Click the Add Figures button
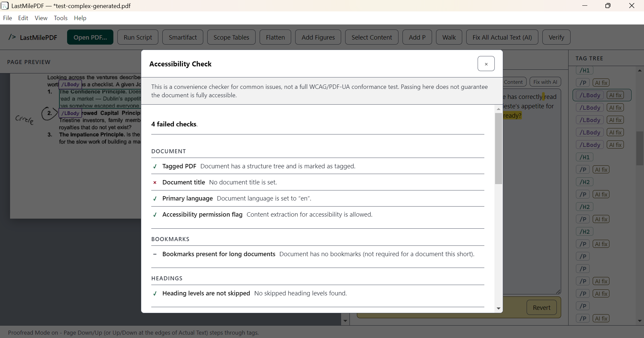 [x=318, y=37]
